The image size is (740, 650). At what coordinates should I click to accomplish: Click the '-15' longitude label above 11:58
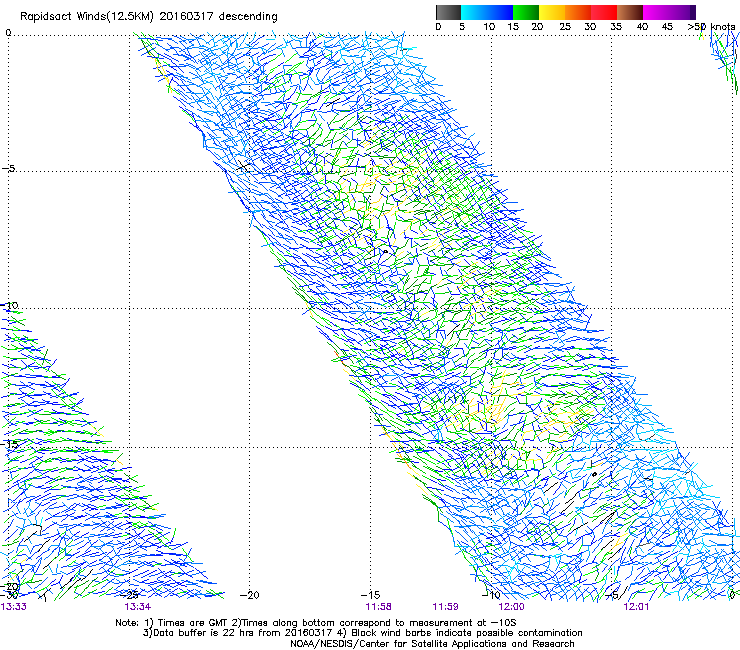point(370,595)
